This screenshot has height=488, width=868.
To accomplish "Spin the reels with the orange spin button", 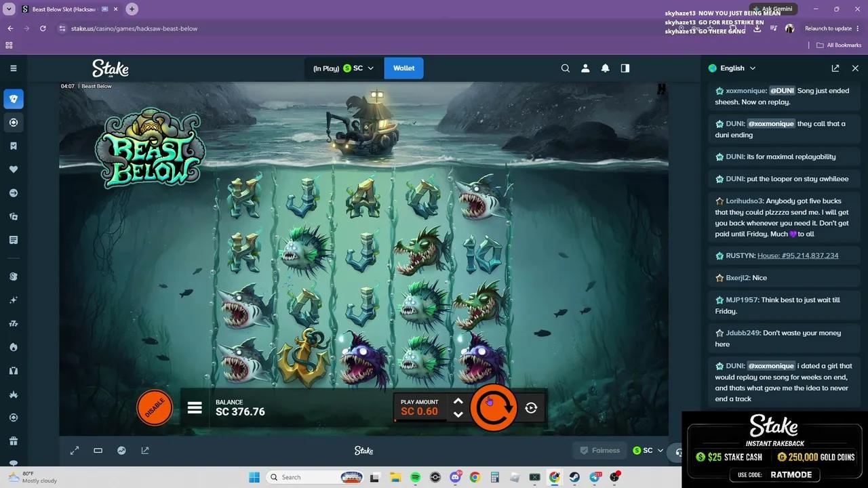I will [493, 407].
